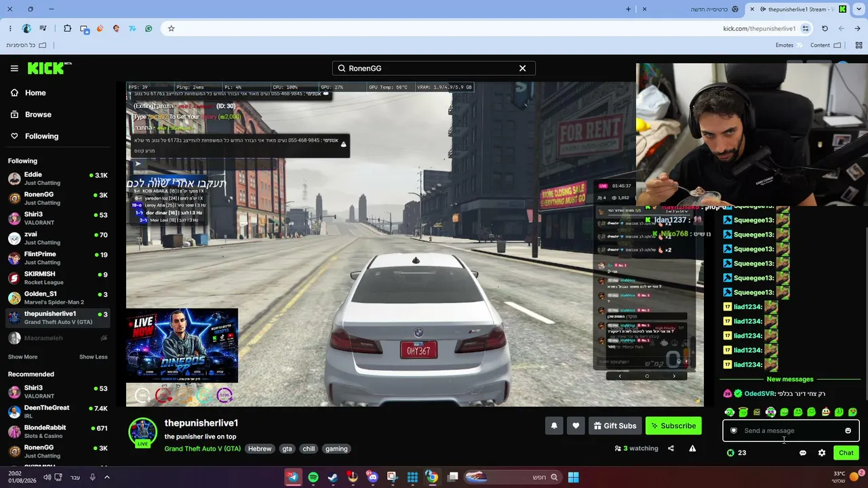Open chat identity shield badge icon
The width and height of the screenshot is (868, 488).
tap(733, 430)
